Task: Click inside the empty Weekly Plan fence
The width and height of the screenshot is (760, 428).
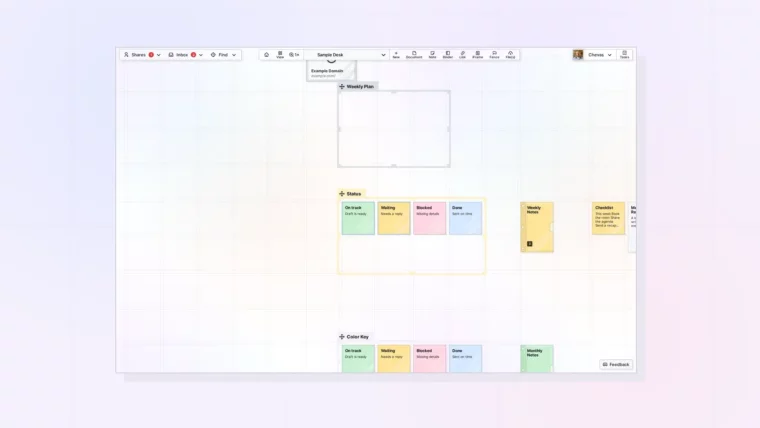Action: (394, 129)
